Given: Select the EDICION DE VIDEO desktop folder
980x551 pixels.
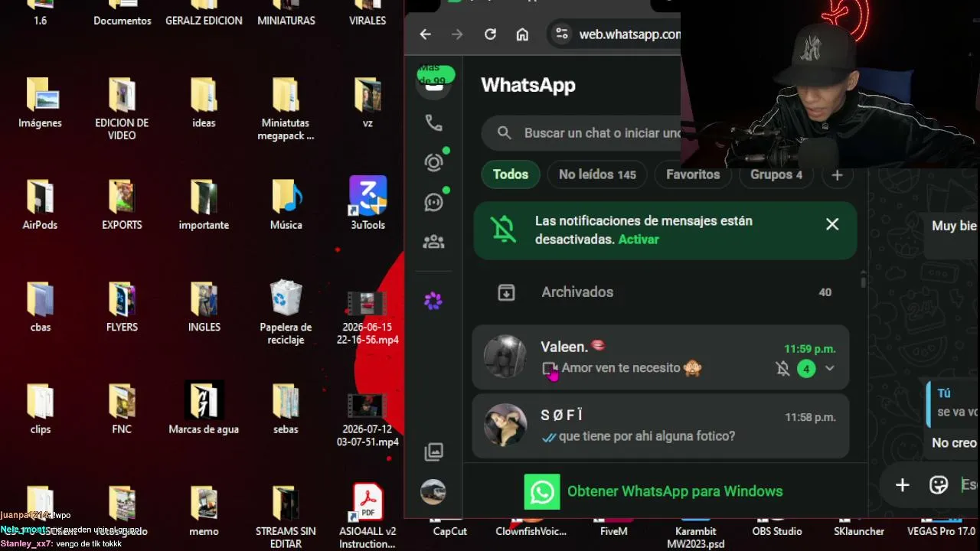Looking at the screenshot, I should (122, 109).
